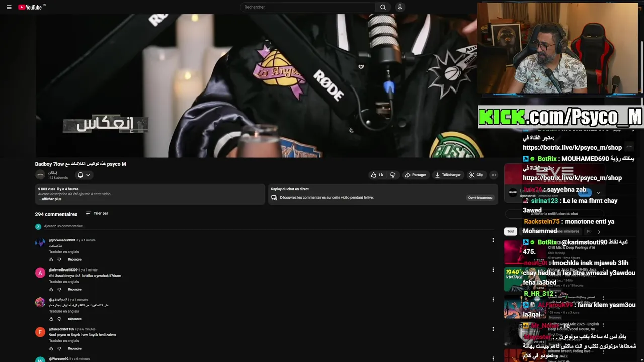The width and height of the screenshot is (644, 362).
Task: Open @faresdhibi1155 username link
Action: [x=61, y=329]
